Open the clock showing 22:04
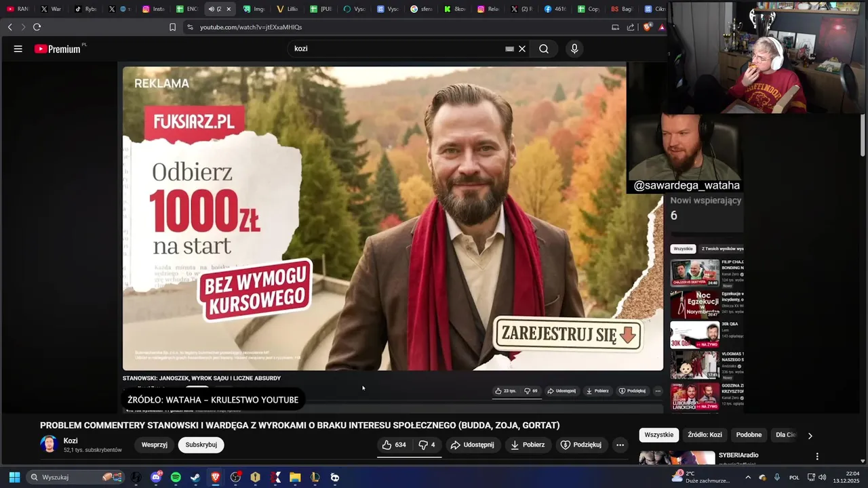This screenshot has width=868, height=488. tap(847, 477)
